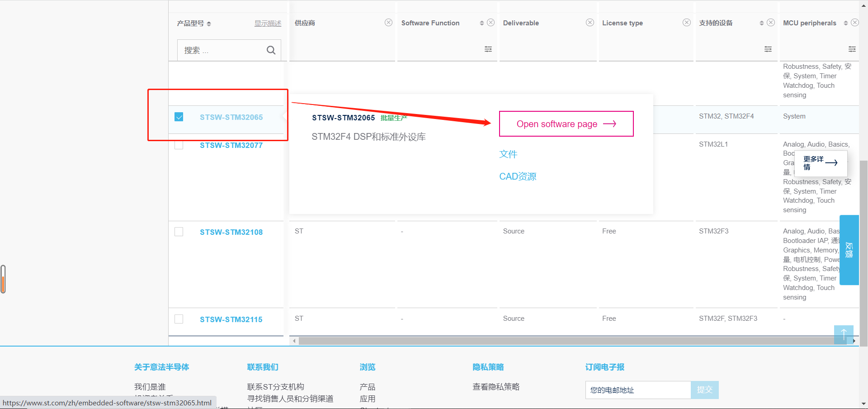Screen dimensions: 868x409
Task: Open the MCU peripherals filter options icon
Action: tap(852, 49)
